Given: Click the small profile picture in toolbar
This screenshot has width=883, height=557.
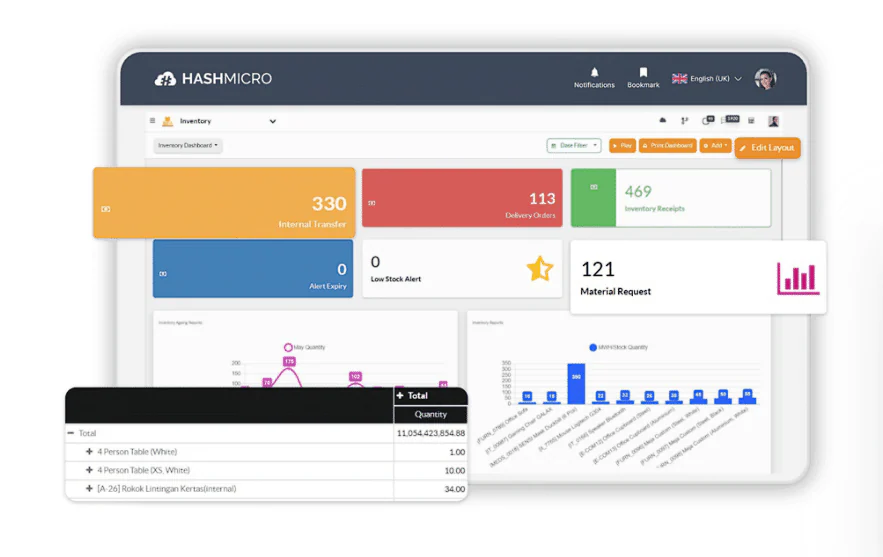Looking at the screenshot, I should (773, 121).
